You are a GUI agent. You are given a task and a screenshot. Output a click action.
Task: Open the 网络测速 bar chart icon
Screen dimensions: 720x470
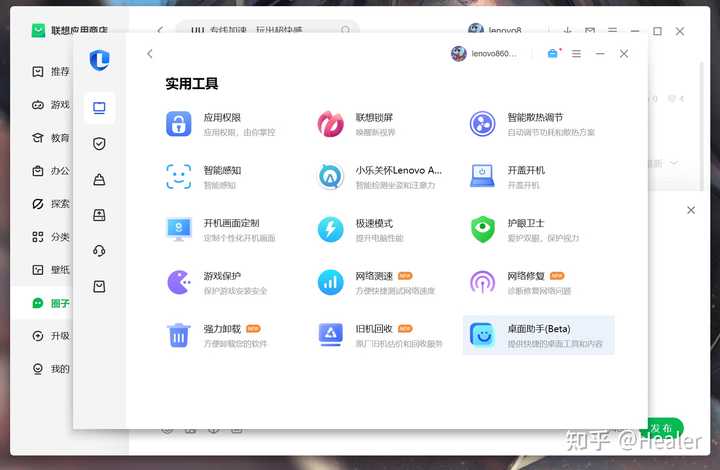point(331,282)
